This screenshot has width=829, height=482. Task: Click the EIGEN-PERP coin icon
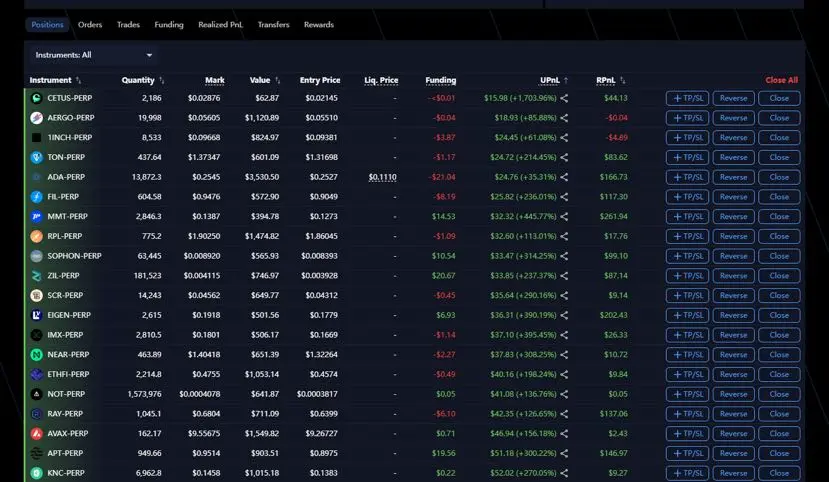coord(36,315)
